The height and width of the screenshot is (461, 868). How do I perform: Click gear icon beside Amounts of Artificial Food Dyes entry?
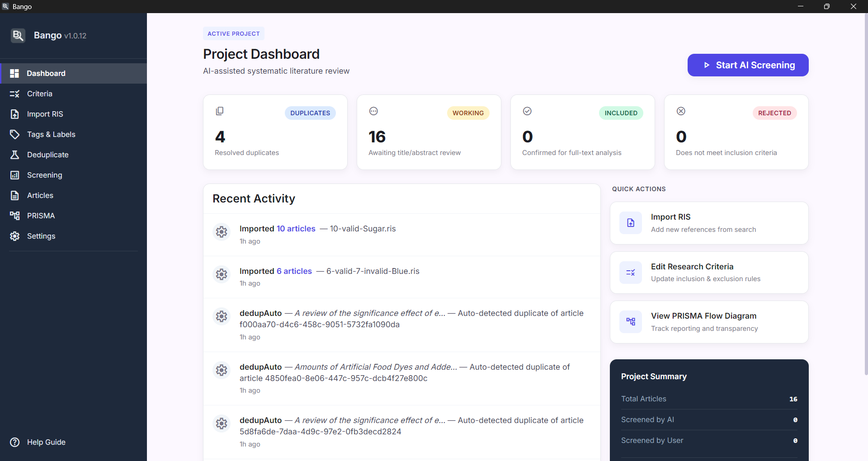222,370
